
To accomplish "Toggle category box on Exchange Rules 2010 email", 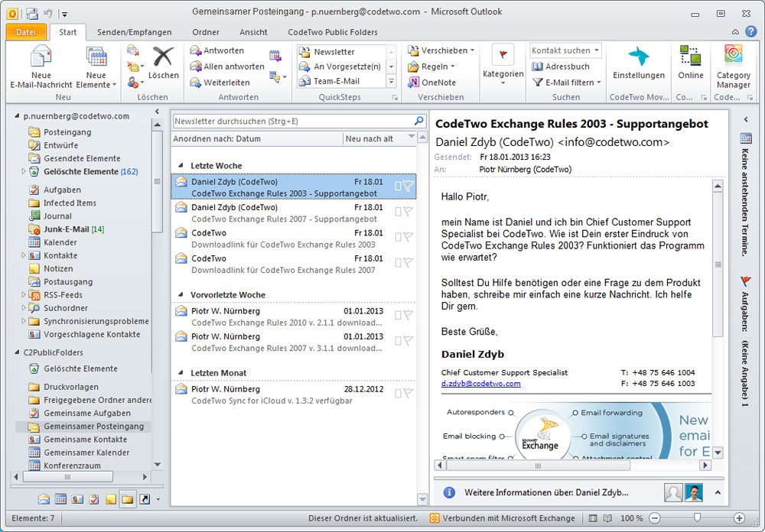I will pos(398,316).
